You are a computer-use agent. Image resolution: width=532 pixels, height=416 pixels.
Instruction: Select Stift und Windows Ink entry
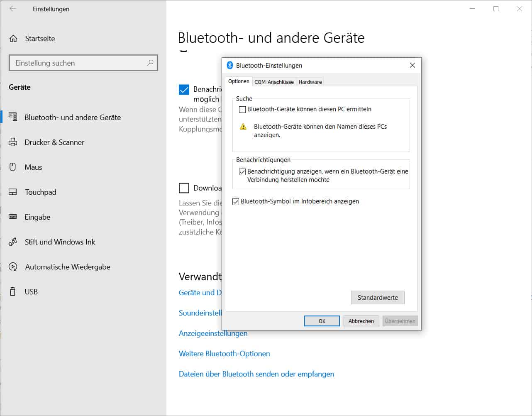tap(83, 242)
